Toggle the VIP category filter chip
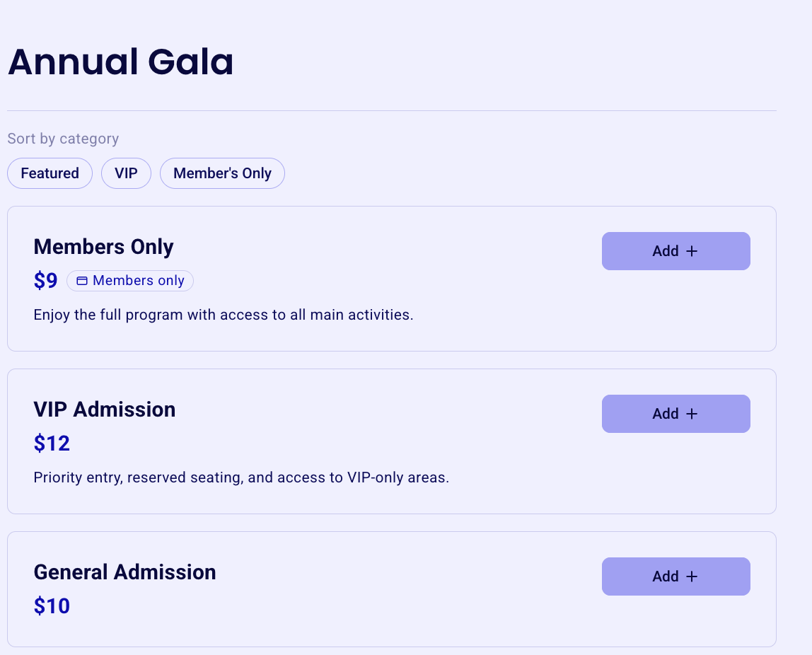Viewport: 812px width, 655px height. point(126,173)
